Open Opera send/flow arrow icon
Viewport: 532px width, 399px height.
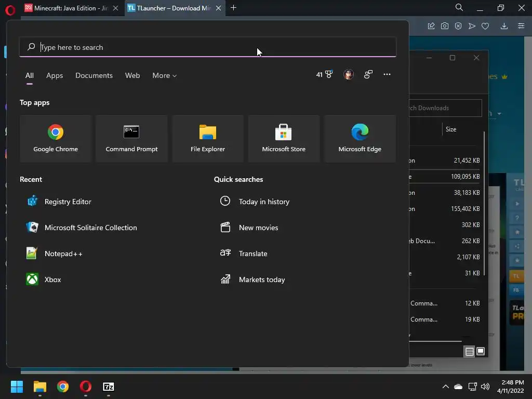[472, 26]
